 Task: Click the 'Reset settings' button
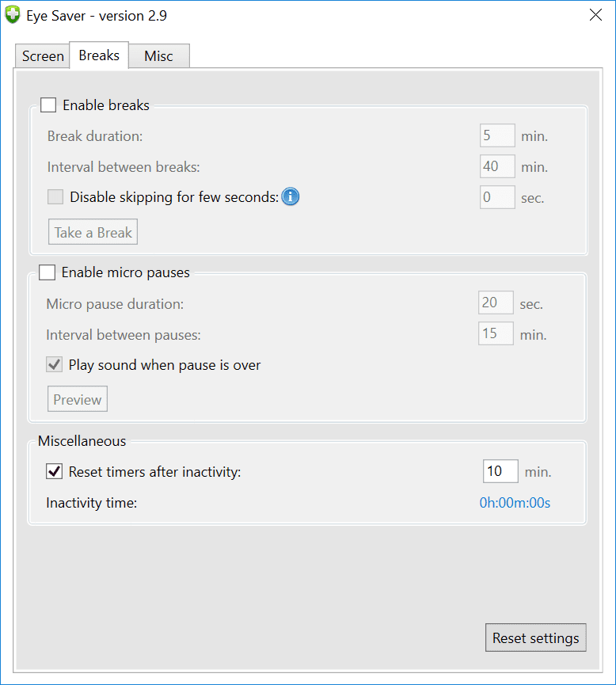[x=535, y=637]
